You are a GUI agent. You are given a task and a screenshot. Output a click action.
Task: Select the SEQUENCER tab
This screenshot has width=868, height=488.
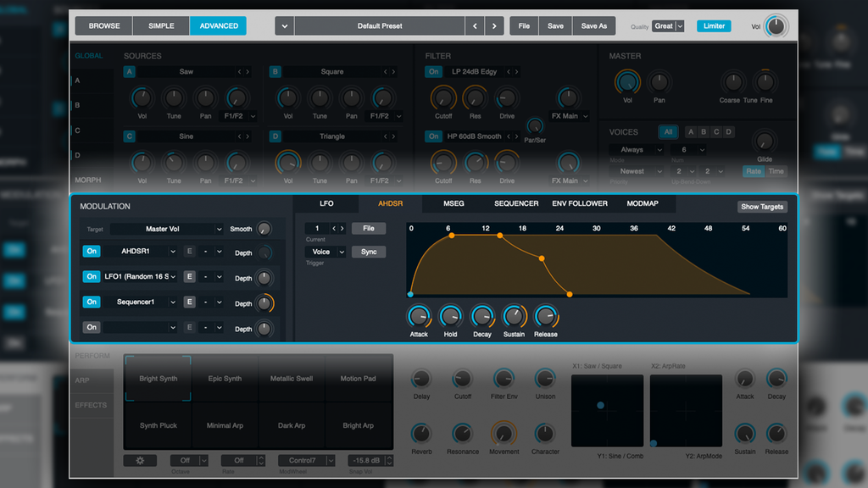[516, 203]
